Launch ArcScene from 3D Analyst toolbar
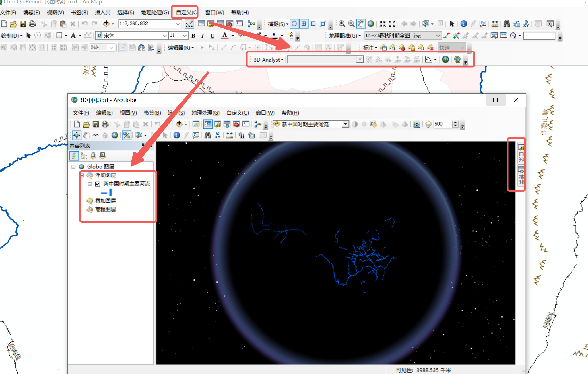The image size is (588, 374). [x=445, y=59]
